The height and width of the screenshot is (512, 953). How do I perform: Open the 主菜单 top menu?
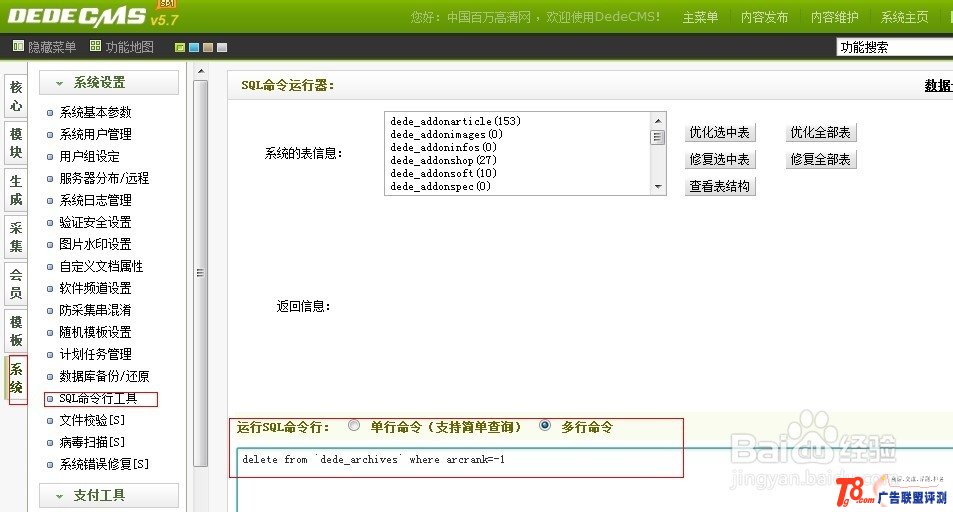tap(700, 17)
